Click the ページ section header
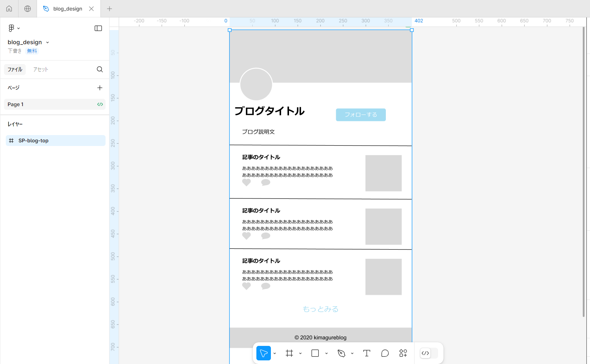Screen dimensions: 590x364 point(13,88)
